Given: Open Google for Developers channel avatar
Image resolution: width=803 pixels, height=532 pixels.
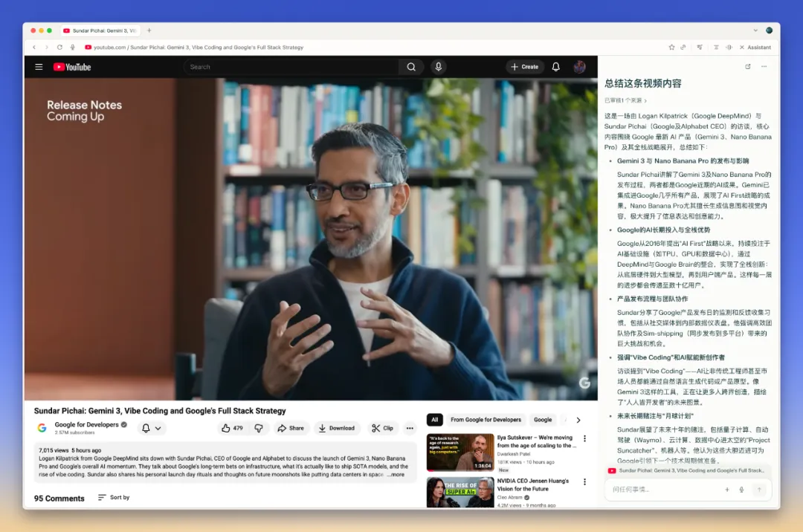Looking at the screenshot, I should click(42, 428).
